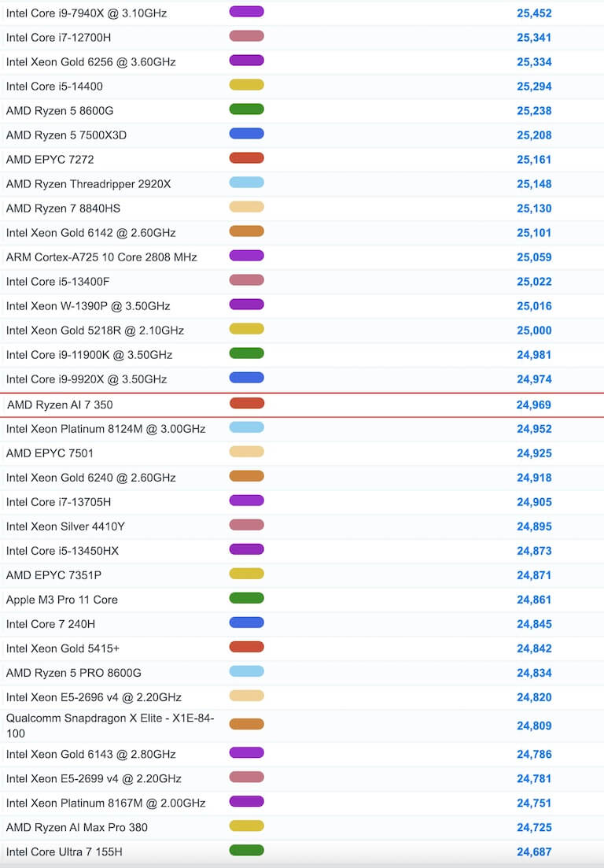604x868 pixels.
Task: Click the light blue swatch for Threadripper 2920X
Action: pyautogui.click(x=247, y=183)
